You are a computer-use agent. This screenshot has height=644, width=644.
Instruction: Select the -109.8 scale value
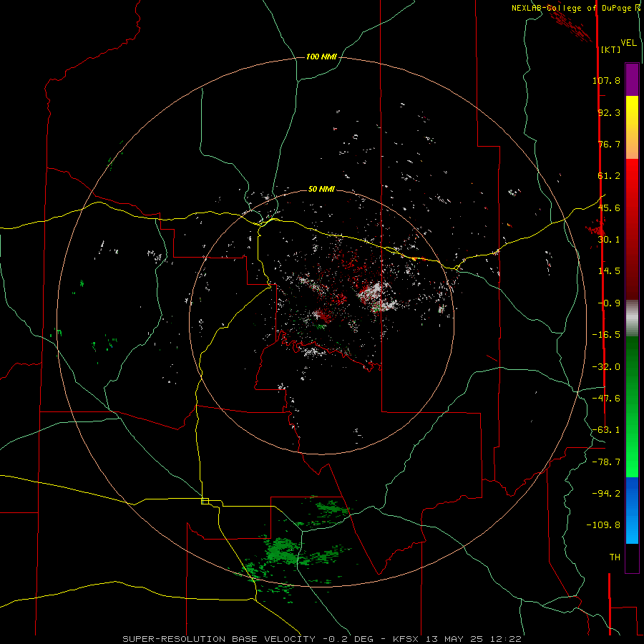click(x=603, y=525)
